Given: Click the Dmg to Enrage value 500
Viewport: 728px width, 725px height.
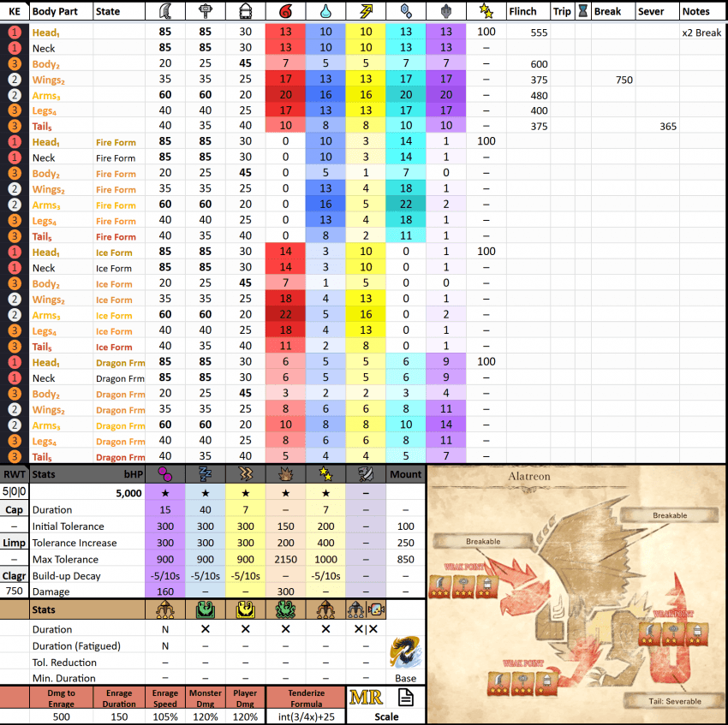Looking at the screenshot, I should coord(62,716).
